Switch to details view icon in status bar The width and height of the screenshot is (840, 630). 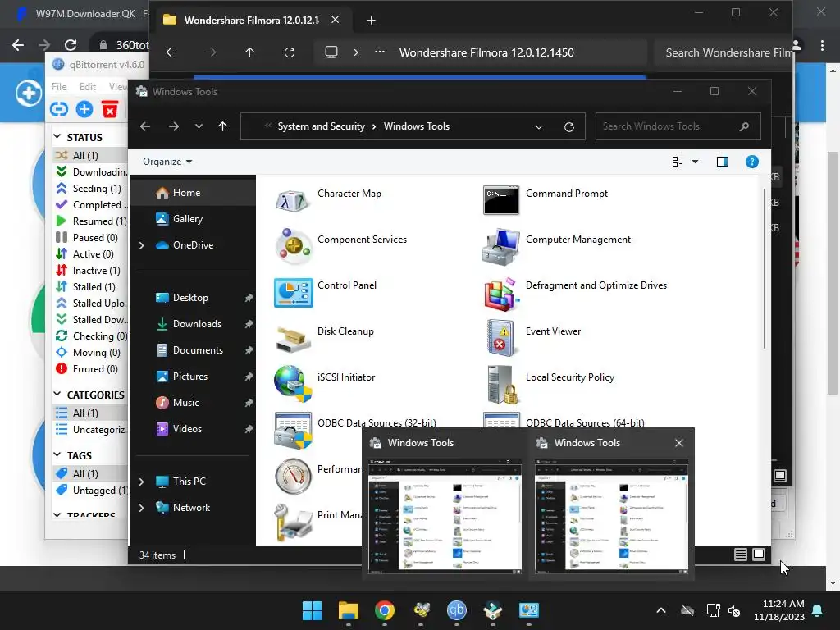tap(741, 555)
